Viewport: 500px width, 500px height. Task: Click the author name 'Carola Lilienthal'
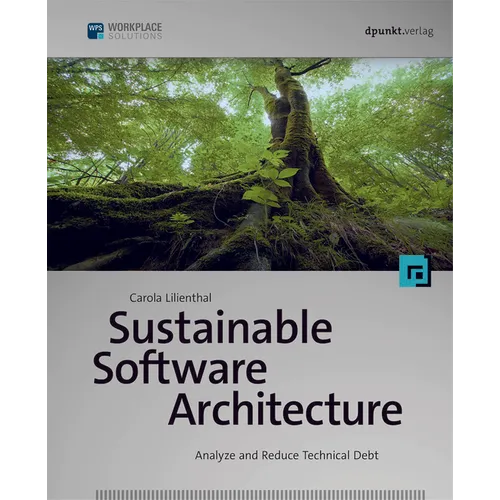[x=170, y=298]
